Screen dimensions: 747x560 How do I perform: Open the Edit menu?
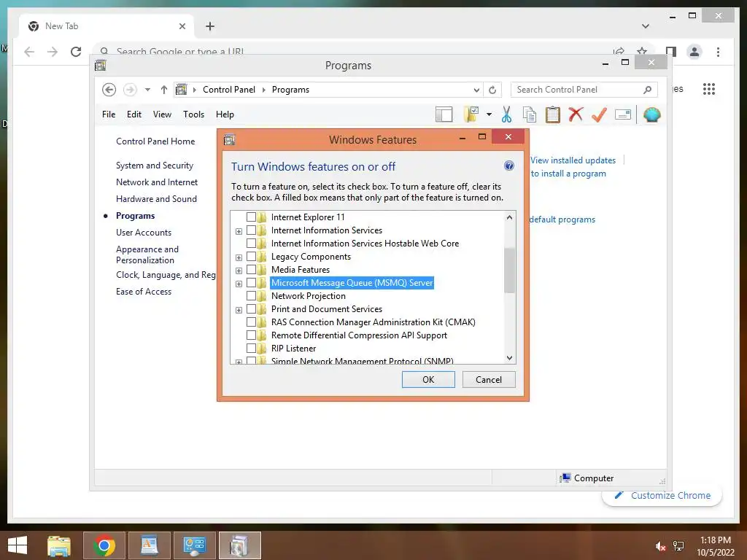[134, 114]
